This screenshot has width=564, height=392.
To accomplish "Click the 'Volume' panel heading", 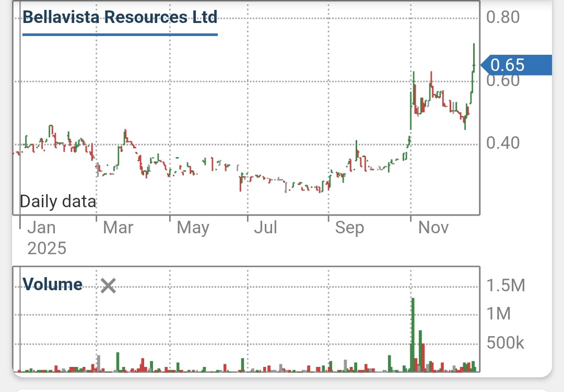I will point(53,284).
